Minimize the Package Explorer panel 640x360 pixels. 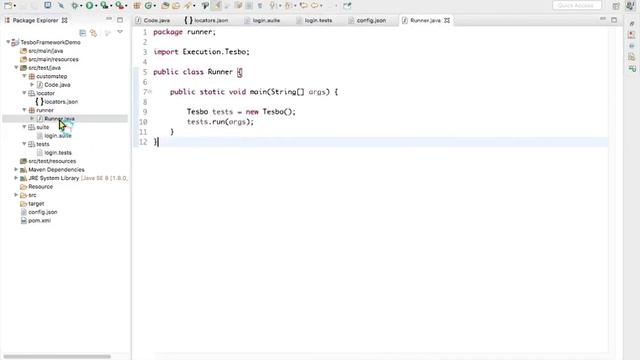coord(109,19)
